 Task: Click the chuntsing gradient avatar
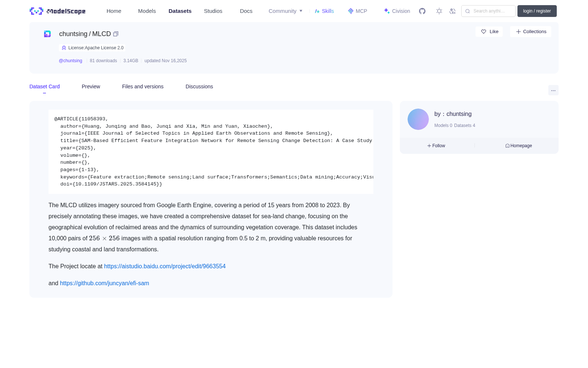coord(418,119)
